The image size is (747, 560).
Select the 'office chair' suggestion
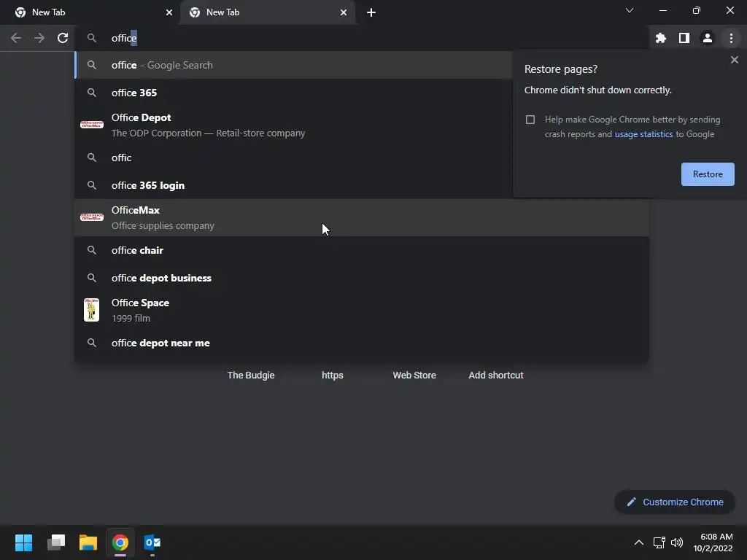pos(362,251)
